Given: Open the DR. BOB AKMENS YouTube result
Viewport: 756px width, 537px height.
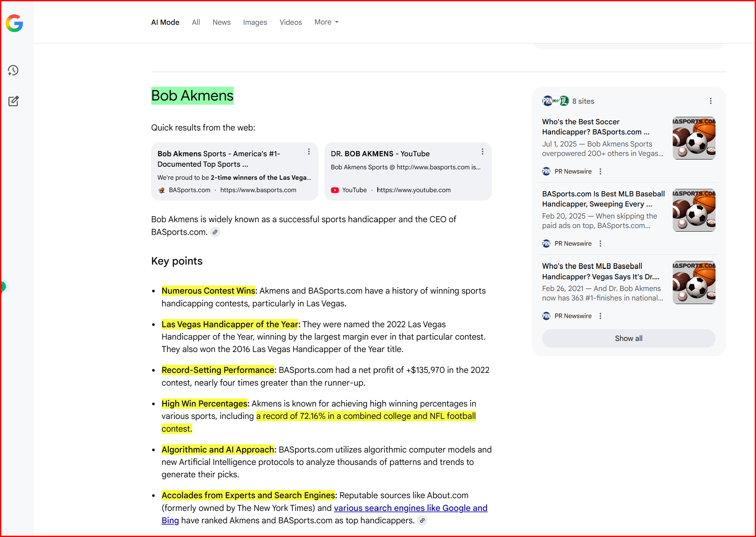Looking at the screenshot, I should [380, 154].
